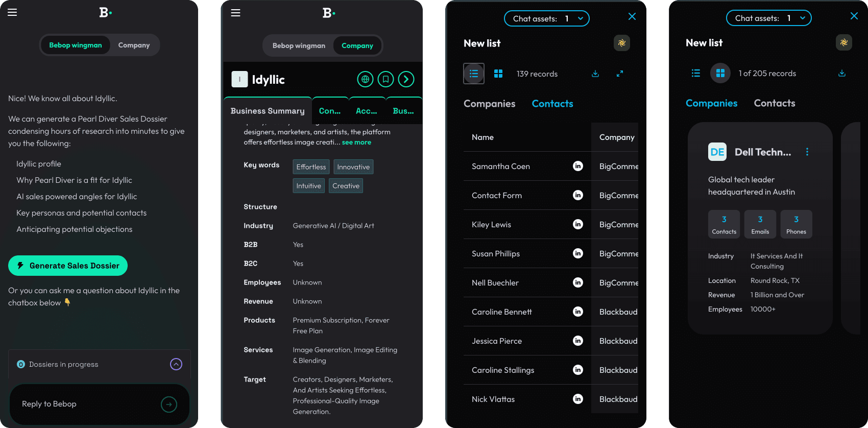Screen dimensions: 868x428
Task: Open Chat assets dropdown in 139 records panel
Action: click(x=547, y=18)
